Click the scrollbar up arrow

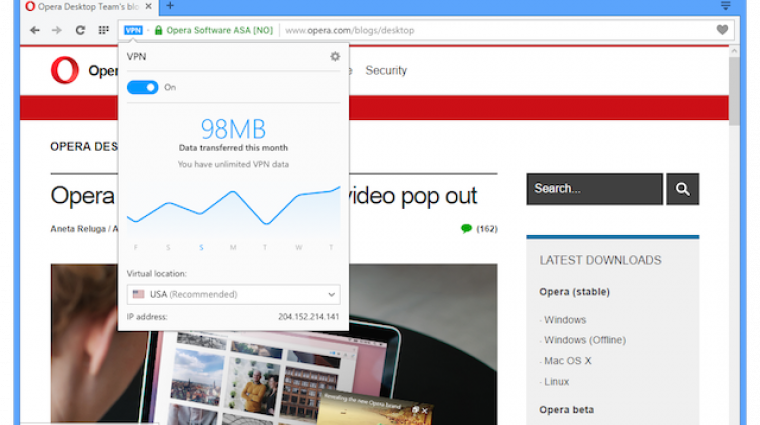pyautogui.click(x=734, y=51)
